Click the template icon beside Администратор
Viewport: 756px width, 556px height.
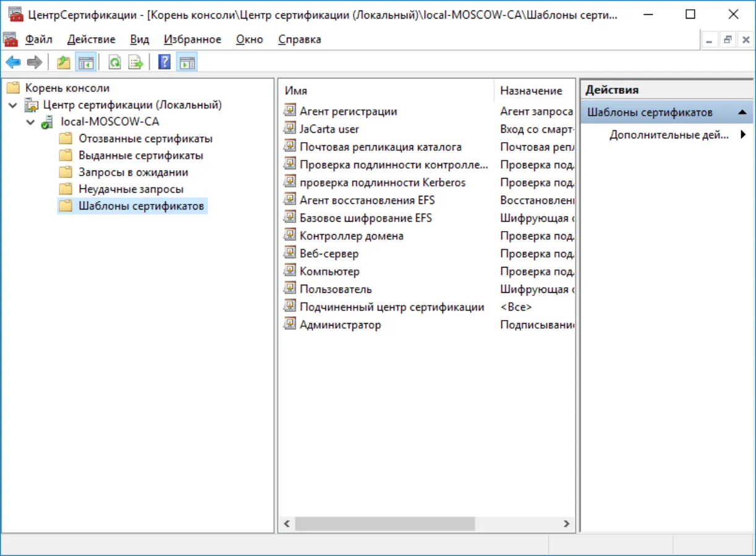tap(290, 324)
